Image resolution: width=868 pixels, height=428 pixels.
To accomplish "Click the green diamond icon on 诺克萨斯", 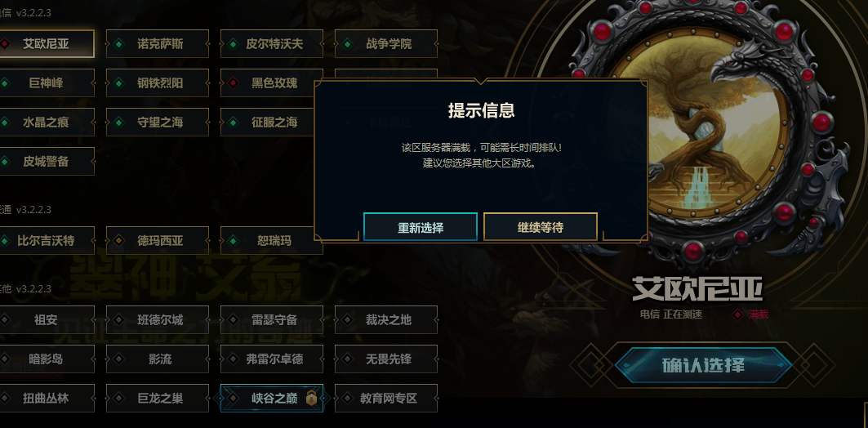I will [x=118, y=44].
